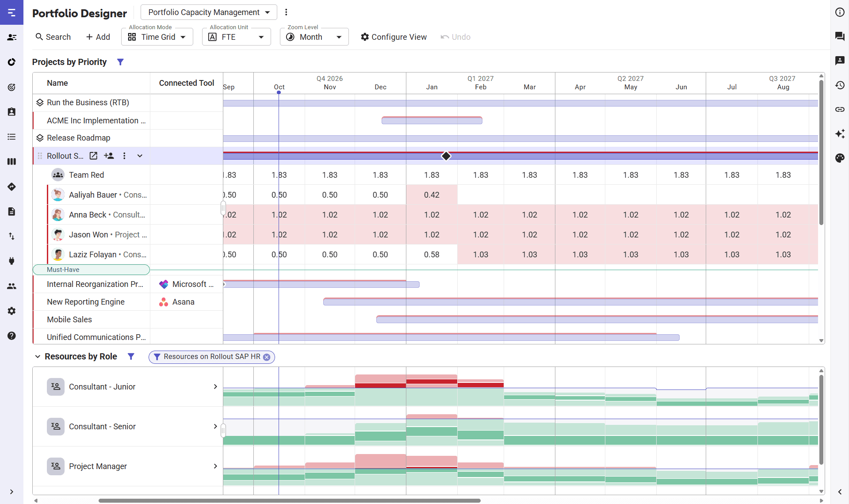The image size is (849, 504).
Task: Click the Projects panel vertical scrollbar
Action: click(821, 153)
